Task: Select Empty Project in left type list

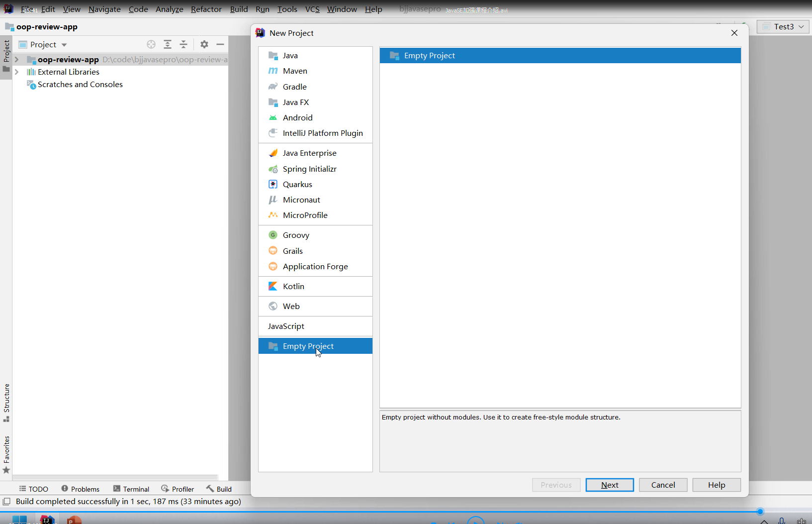Action: pos(315,346)
